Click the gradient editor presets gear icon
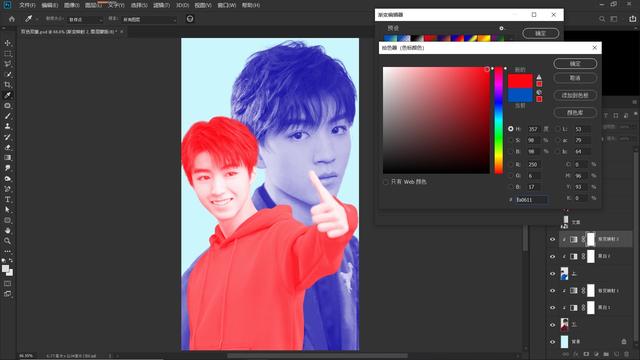The image size is (640, 360). coord(501,28)
